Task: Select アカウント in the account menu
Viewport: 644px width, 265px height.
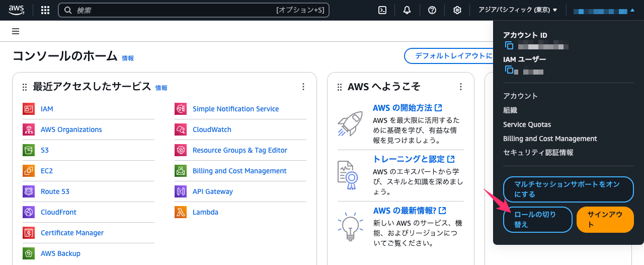Action: point(520,96)
